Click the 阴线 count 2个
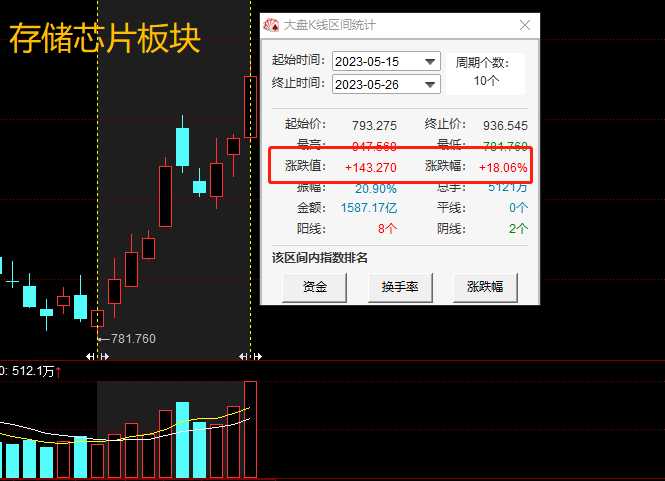This screenshot has height=481, width=665. coord(518,229)
